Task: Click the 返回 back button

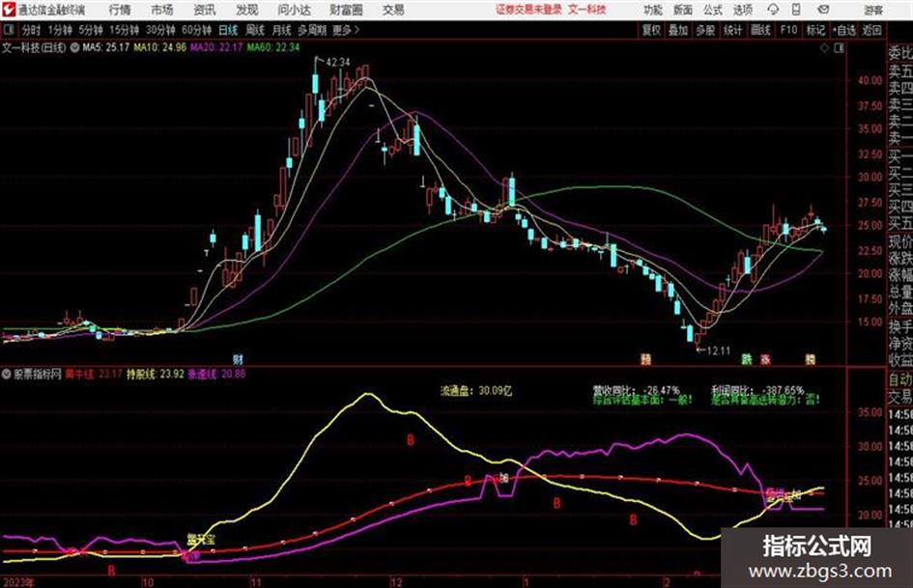Action: pos(871,30)
